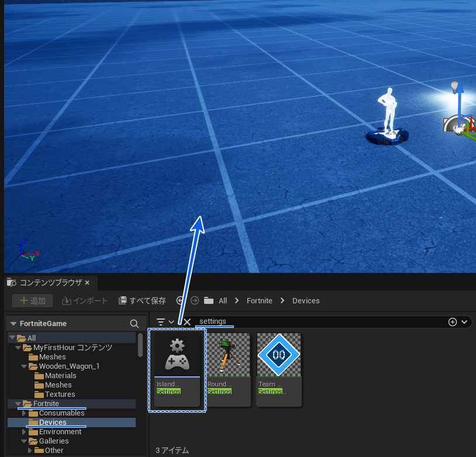
Task: Click the folder icon beside the path breadcrumb
Action: click(x=209, y=300)
